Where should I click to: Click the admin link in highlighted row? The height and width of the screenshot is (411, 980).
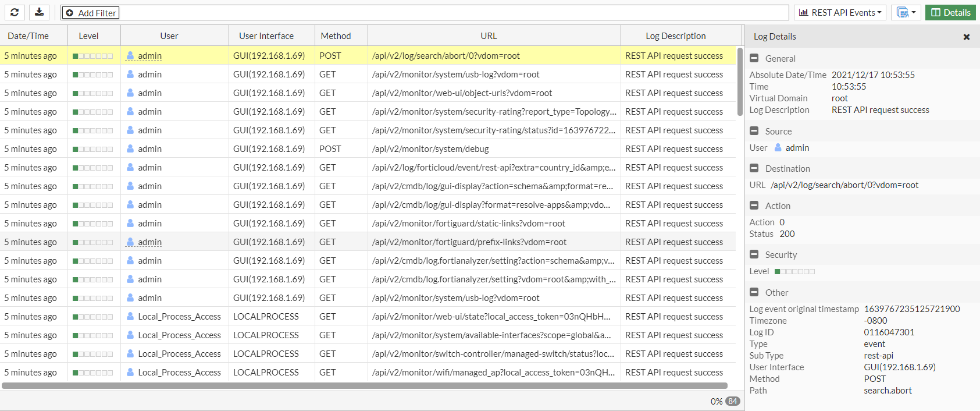click(149, 56)
